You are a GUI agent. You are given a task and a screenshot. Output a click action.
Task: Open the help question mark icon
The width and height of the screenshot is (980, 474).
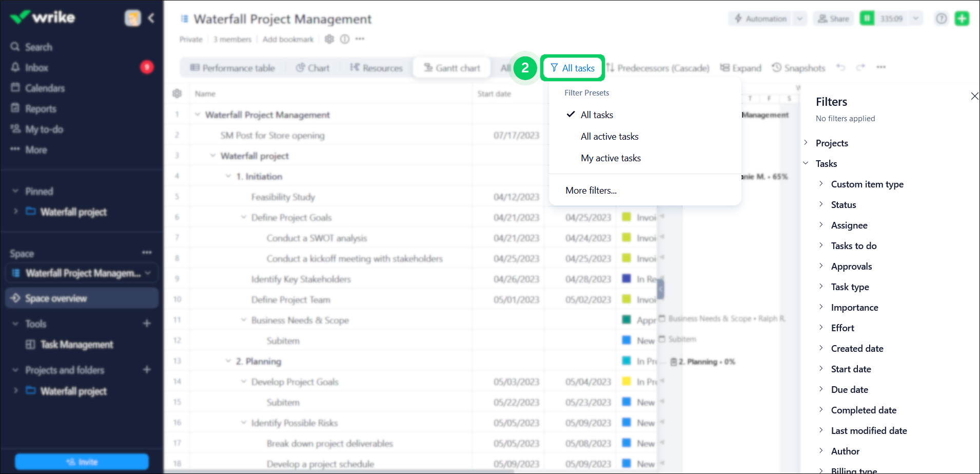pyautogui.click(x=941, y=18)
